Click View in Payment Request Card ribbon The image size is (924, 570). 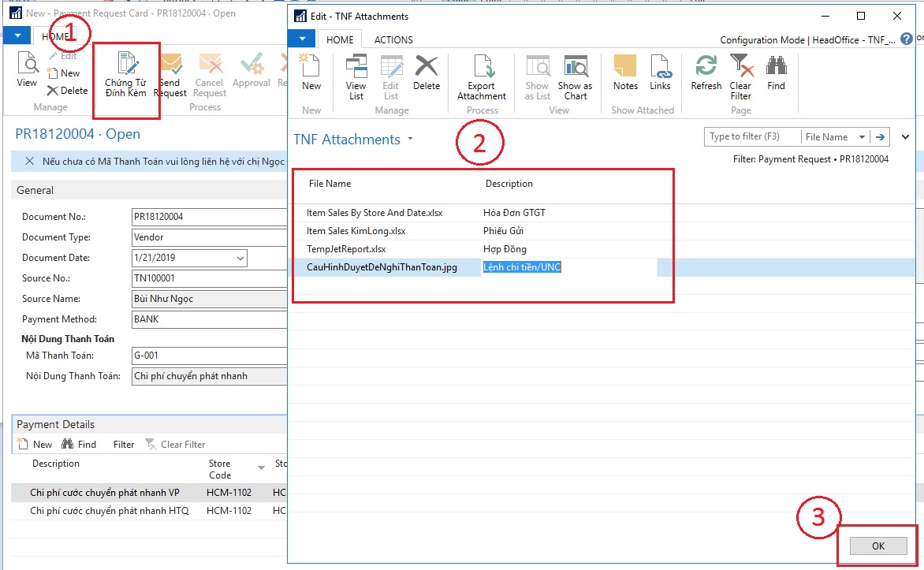point(27,69)
